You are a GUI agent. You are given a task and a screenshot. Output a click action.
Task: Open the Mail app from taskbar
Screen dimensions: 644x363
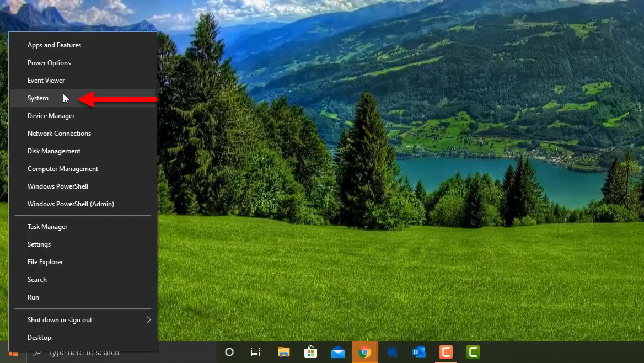pos(337,352)
